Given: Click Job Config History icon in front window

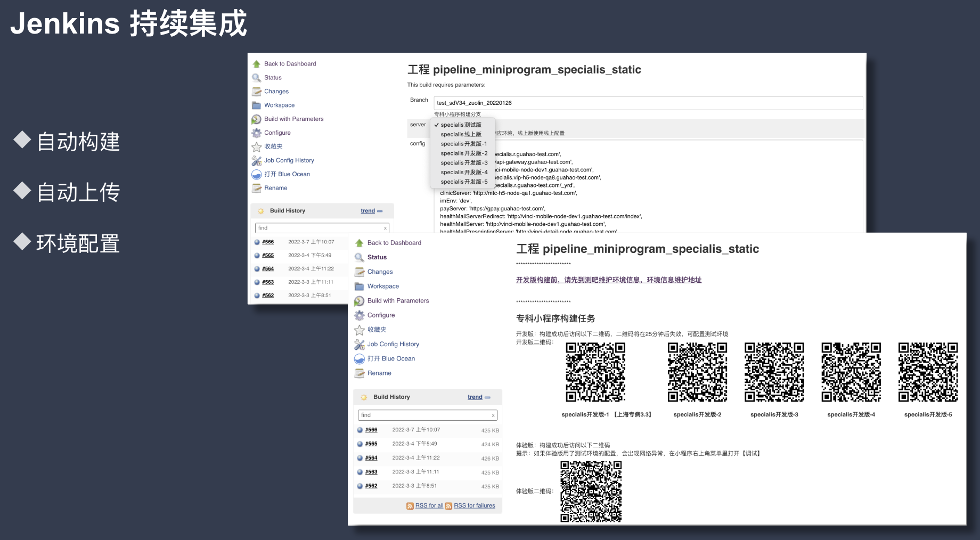Looking at the screenshot, I should tap(360, 345).
